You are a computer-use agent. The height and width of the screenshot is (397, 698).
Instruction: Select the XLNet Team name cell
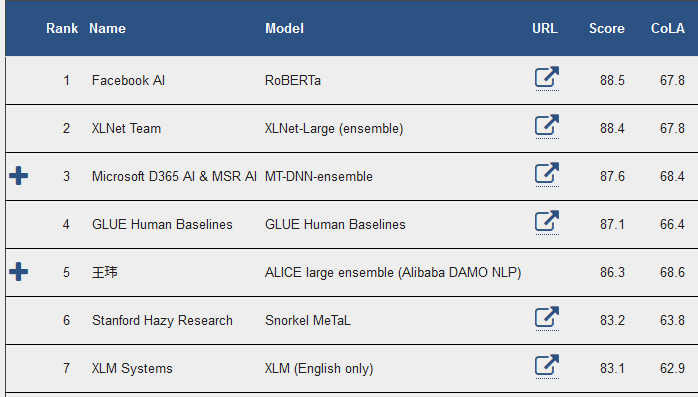126,128
